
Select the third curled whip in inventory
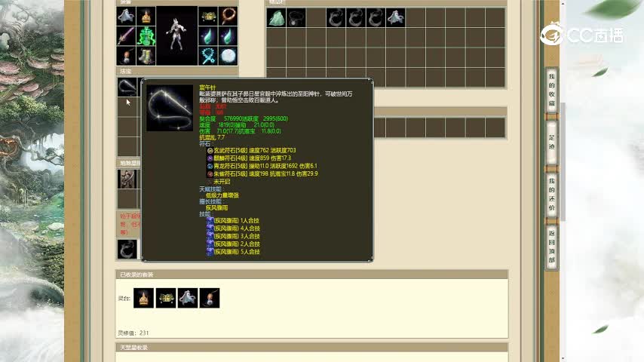point(376,17)
